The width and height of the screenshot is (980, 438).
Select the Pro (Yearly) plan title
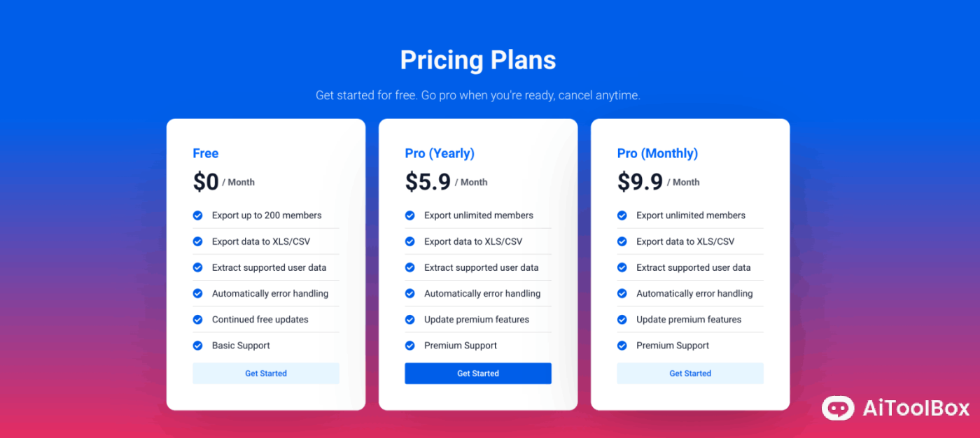[x=440, y=153]
